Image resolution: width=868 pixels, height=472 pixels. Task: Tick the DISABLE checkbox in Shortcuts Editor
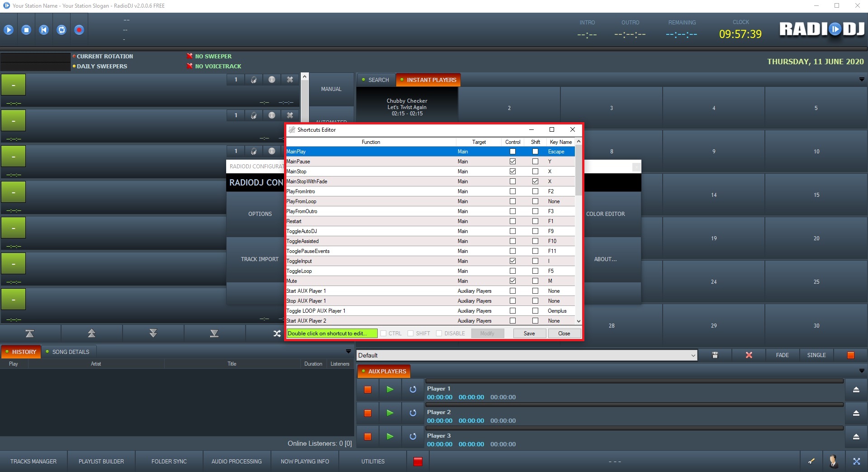click(439, 334)
